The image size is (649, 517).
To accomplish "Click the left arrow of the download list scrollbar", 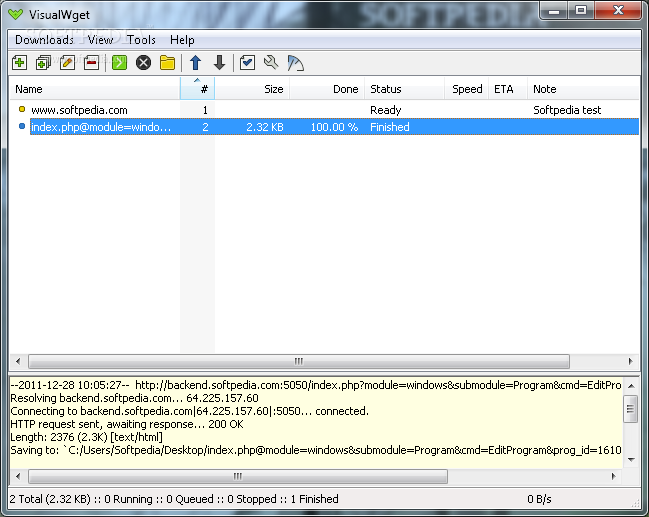I will tap(18, 361).
